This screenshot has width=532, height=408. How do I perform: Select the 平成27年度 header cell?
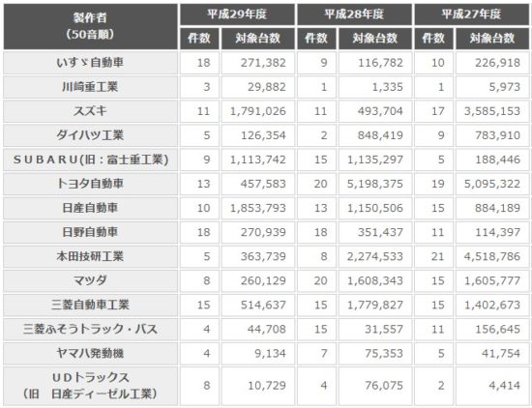[472, 15]
